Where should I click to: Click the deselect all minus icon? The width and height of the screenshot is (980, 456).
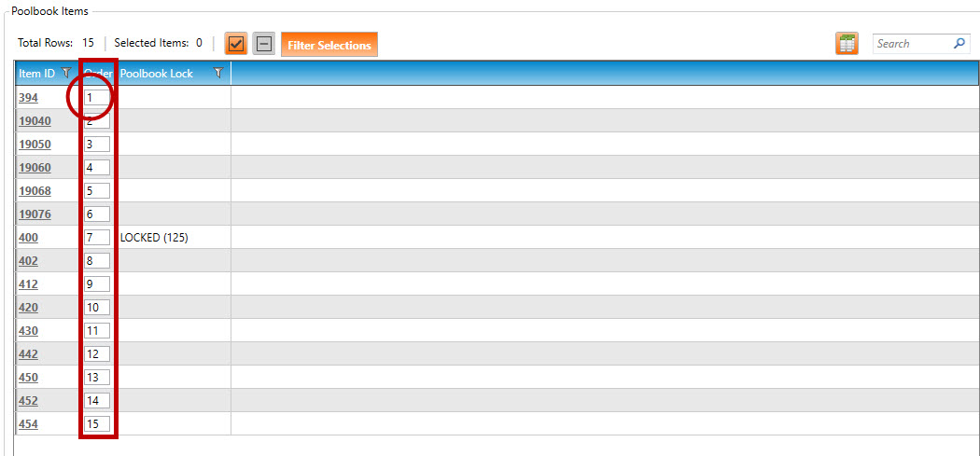pos(263,44)
